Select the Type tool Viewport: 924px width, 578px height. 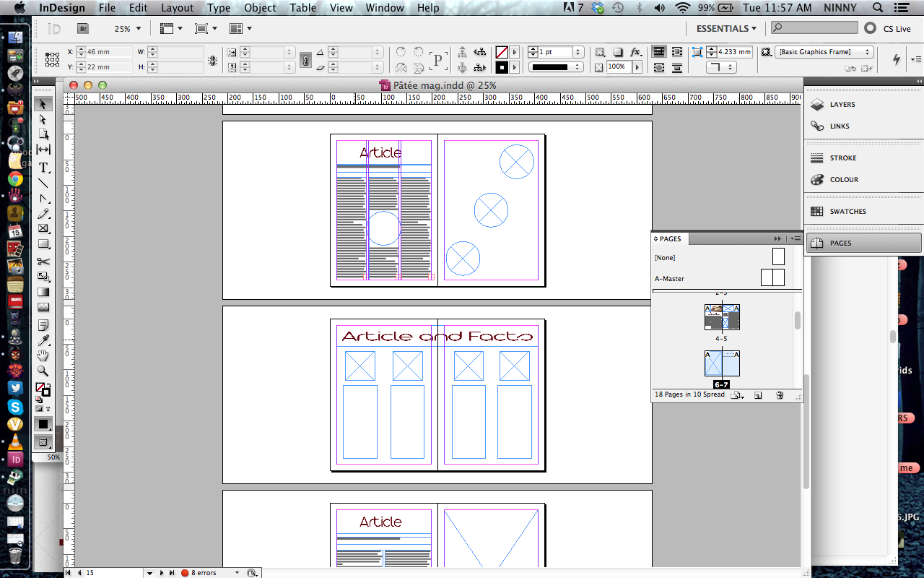43,168
